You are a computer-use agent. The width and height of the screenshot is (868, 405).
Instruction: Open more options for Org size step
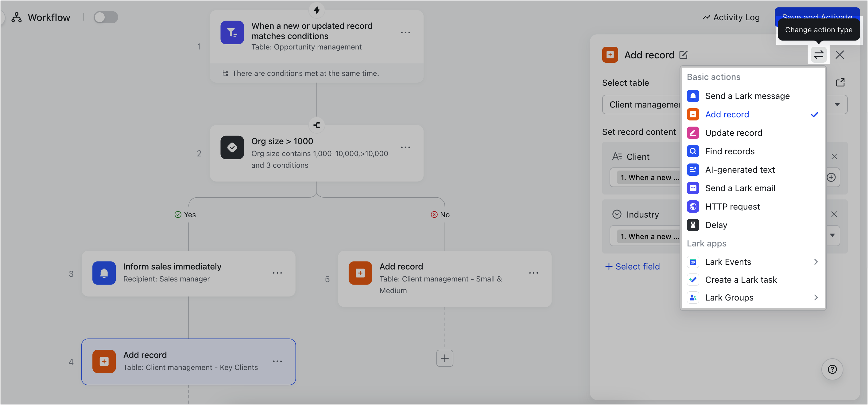coord(405,147)
